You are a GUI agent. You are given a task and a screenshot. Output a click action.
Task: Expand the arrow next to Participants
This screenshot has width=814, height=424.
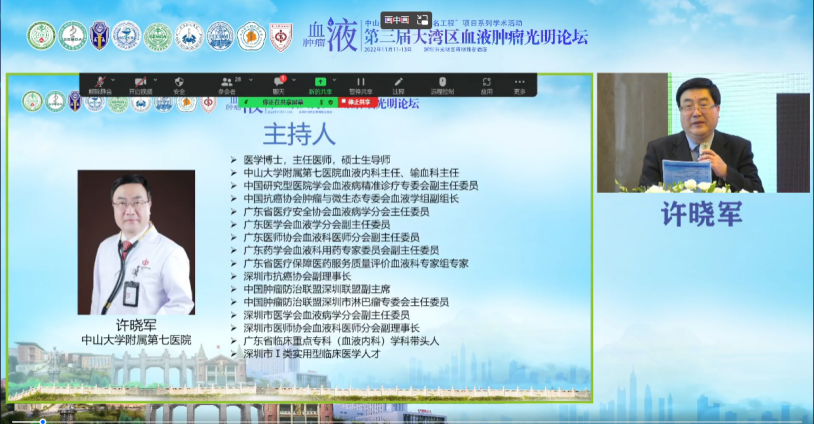(x=251, y=80)
